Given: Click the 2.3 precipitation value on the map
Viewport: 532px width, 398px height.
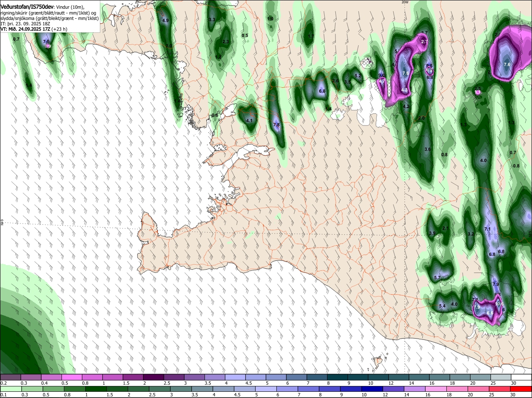Looking at the screenshot, I should point(226,42).
